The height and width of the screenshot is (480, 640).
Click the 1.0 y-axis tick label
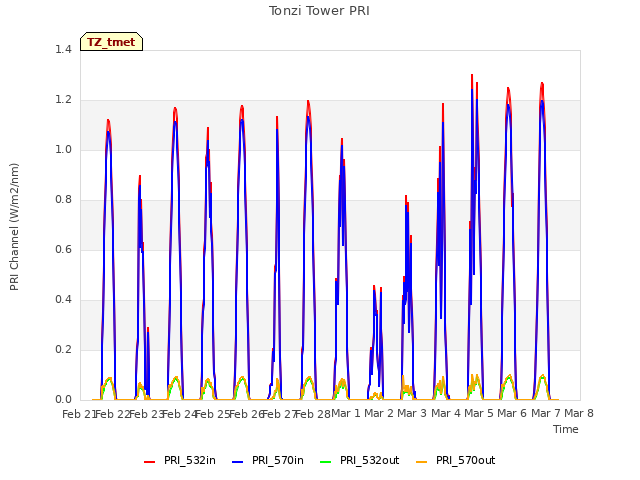(x=63, y=149)
